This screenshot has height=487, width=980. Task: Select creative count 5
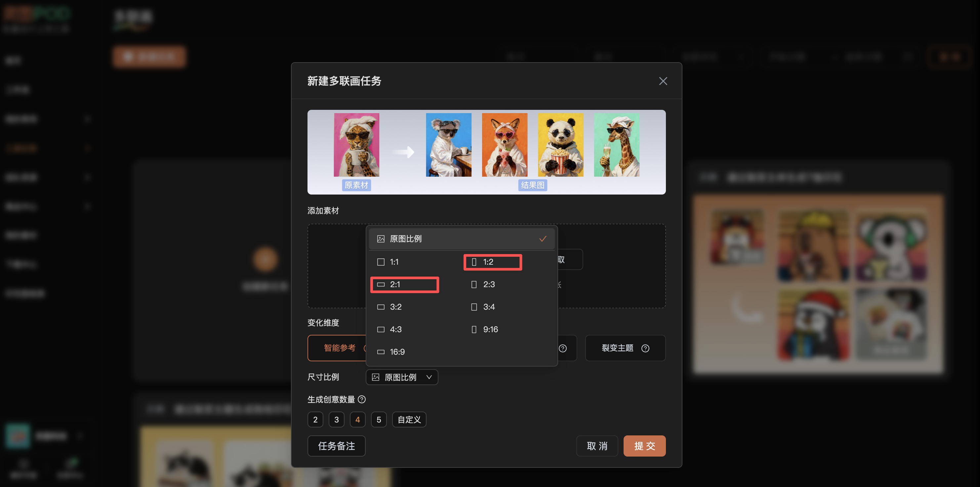(x=379, y=419)
